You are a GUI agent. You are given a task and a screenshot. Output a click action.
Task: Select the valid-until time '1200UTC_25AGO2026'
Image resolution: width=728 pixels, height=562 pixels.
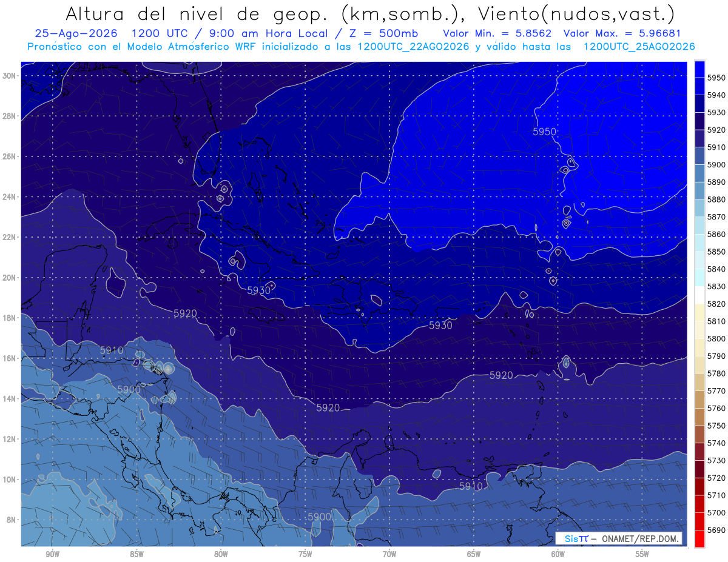click(x=639, y=47)
